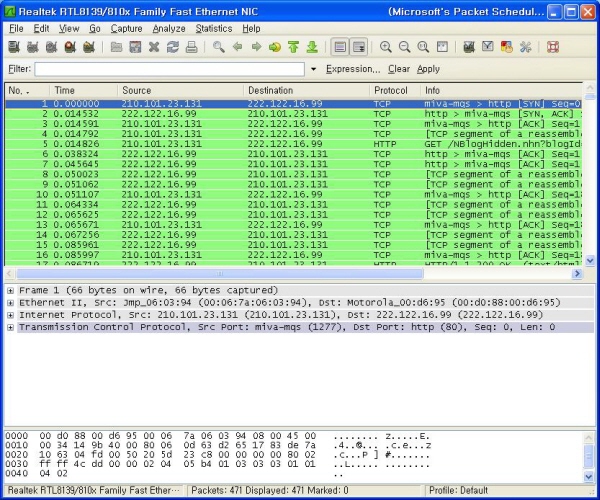
Task: Open the File menu
Action: click(16, 29)
